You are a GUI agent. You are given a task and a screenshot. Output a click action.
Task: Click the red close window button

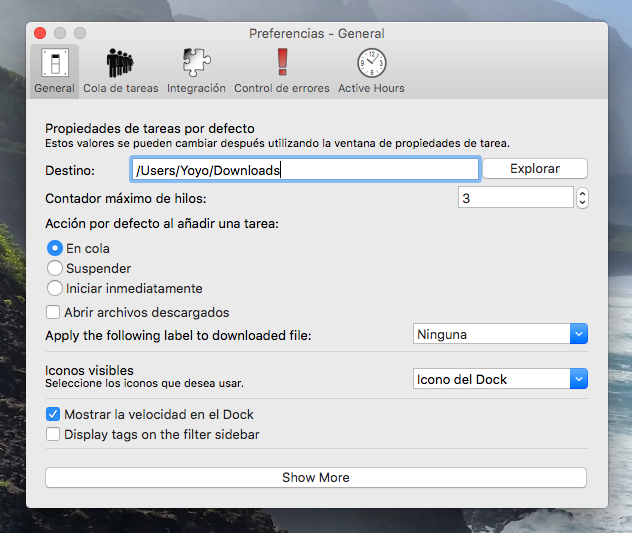click(x=41, y=33)
